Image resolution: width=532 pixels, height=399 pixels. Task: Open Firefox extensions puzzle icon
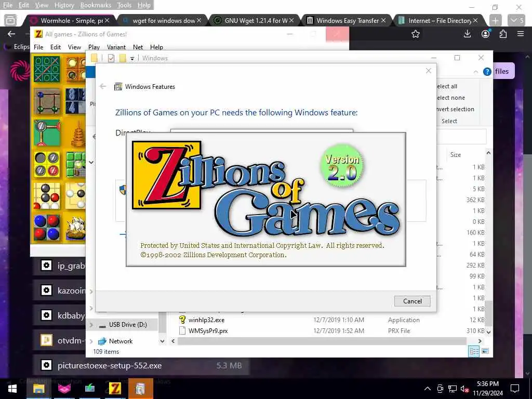(503, 34)
